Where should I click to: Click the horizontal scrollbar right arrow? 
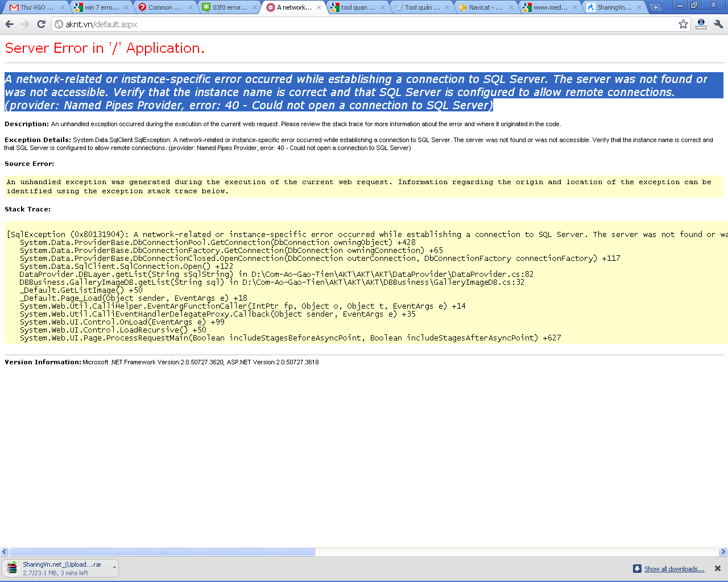tap(723, 552)
